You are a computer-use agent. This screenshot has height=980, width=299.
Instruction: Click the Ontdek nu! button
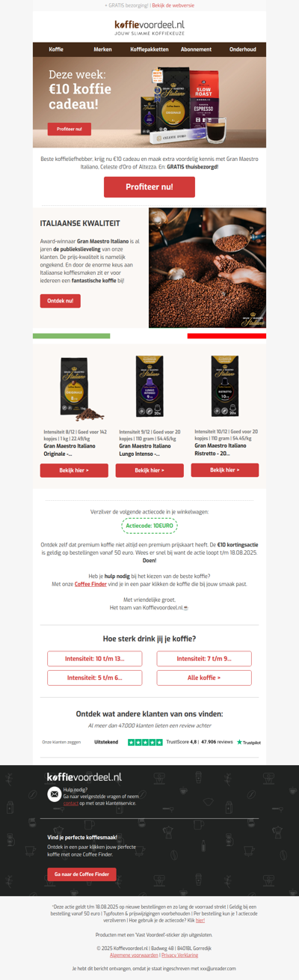pyautogui.click(x=60, y=301)
